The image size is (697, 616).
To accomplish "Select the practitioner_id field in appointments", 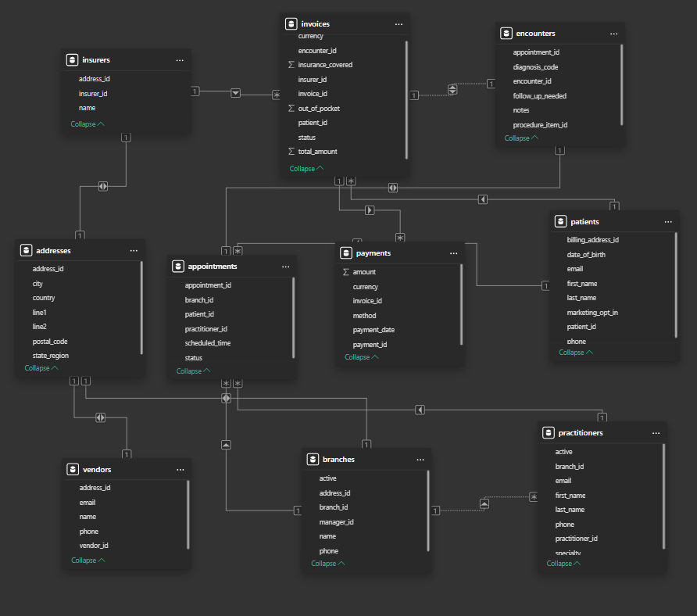I will pos(206,329).
